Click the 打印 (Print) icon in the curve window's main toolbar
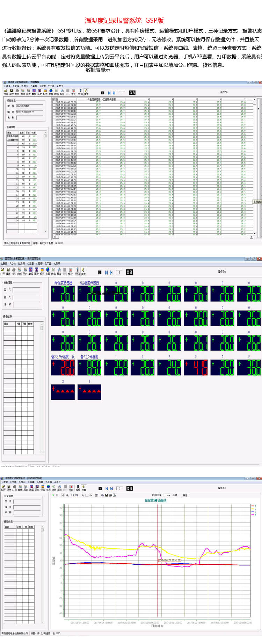The image size is (262, 644). (14, 487)
